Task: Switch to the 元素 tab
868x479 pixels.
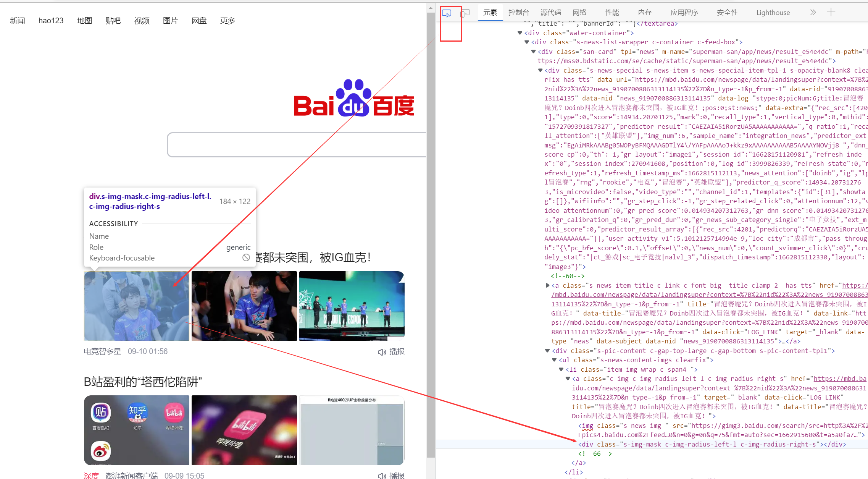Action: 490,13
